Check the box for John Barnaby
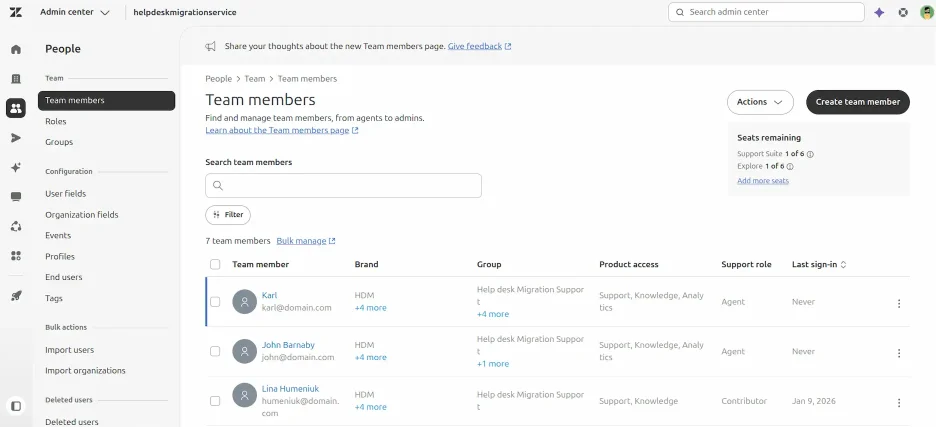The height and width of the screenshot is (427, 936). [x=215, y=351]
